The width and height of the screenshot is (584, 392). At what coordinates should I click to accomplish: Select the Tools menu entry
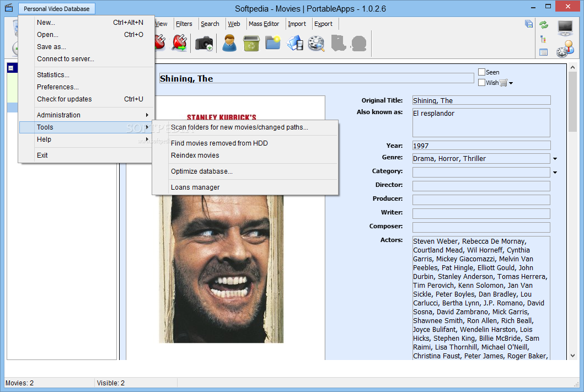click(87, 127)
